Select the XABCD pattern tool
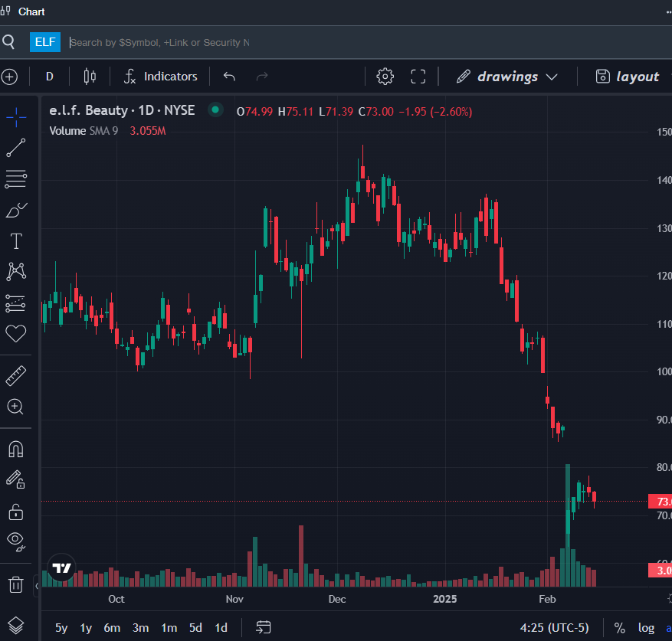Viewport: 672px width, 641px height. [x=16, y=272]
